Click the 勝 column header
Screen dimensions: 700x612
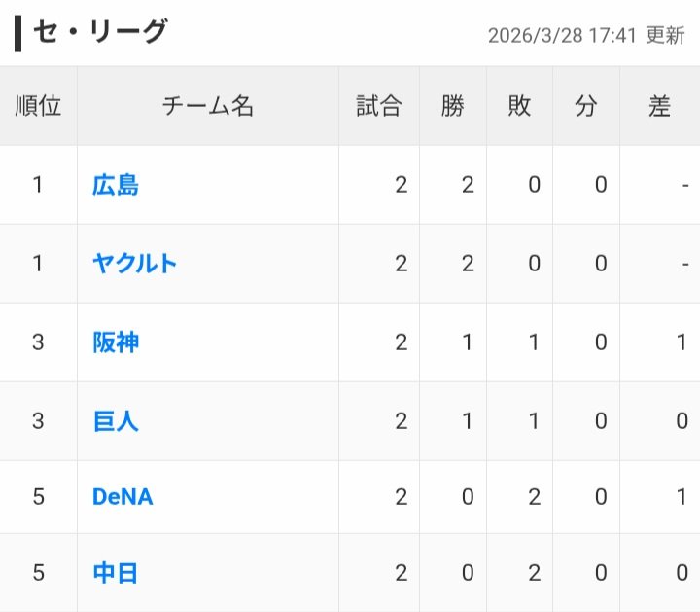click(453, 107)
